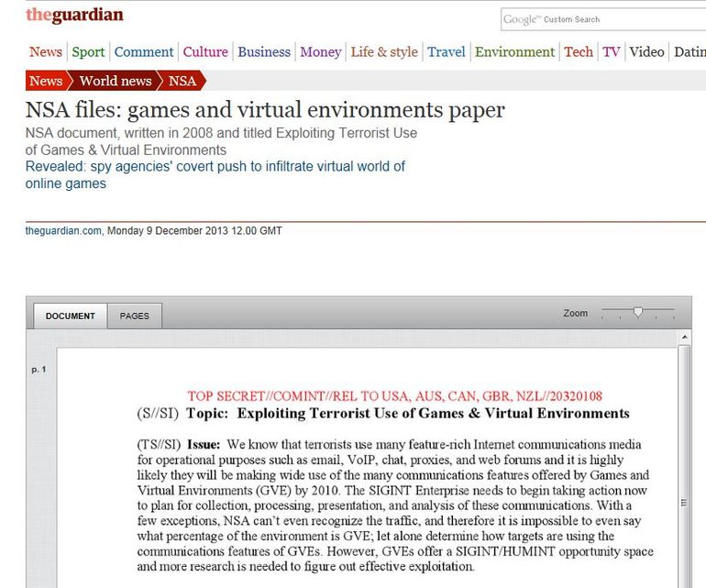Open the News section in navigation

coord(45,52)
